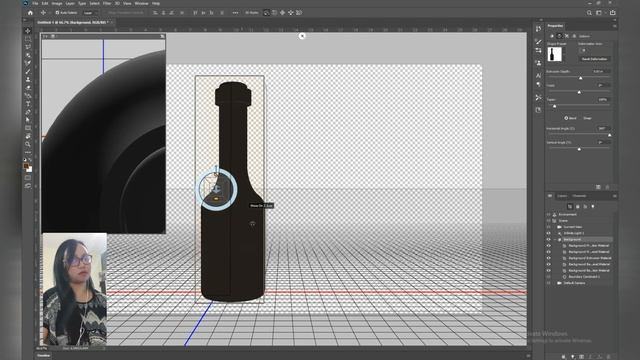This screenshot has height=360, width=640.
Task: Filter 3D panel by whole scene
Action: [x=570, y=207]
